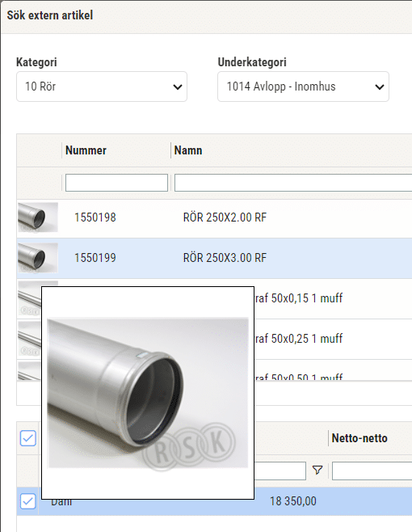The image size is (412, 532).
Task: Click the Netto-netto column header
Action: click(359, 438)
